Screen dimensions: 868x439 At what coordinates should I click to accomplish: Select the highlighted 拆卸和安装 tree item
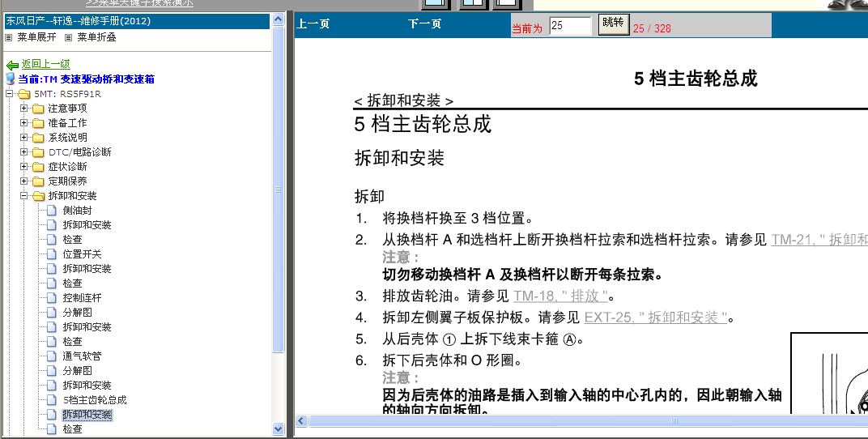point(87,415)
